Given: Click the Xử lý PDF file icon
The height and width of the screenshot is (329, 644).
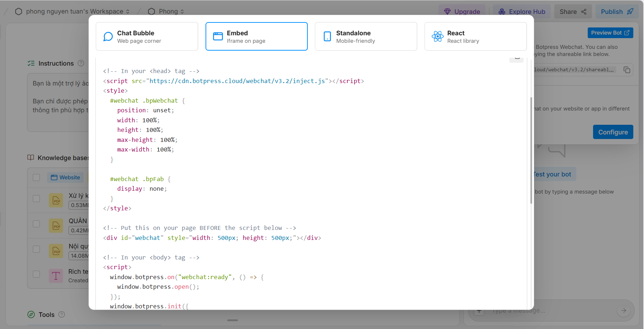Looking at the screenshot, I should tap(56, 200).
